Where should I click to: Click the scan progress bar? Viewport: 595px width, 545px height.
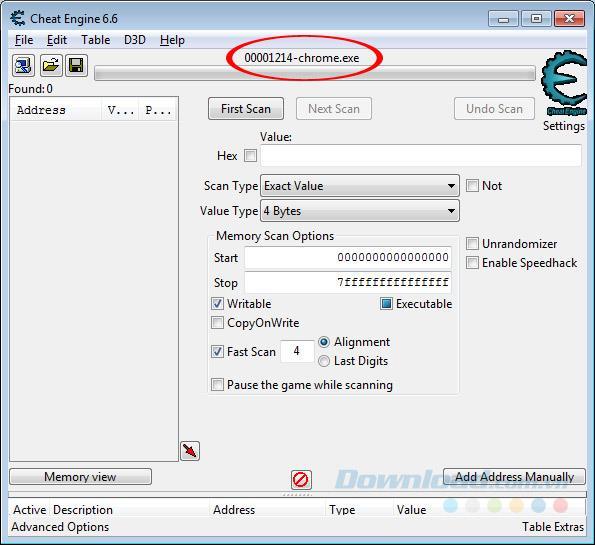click(x=315, y=73)
